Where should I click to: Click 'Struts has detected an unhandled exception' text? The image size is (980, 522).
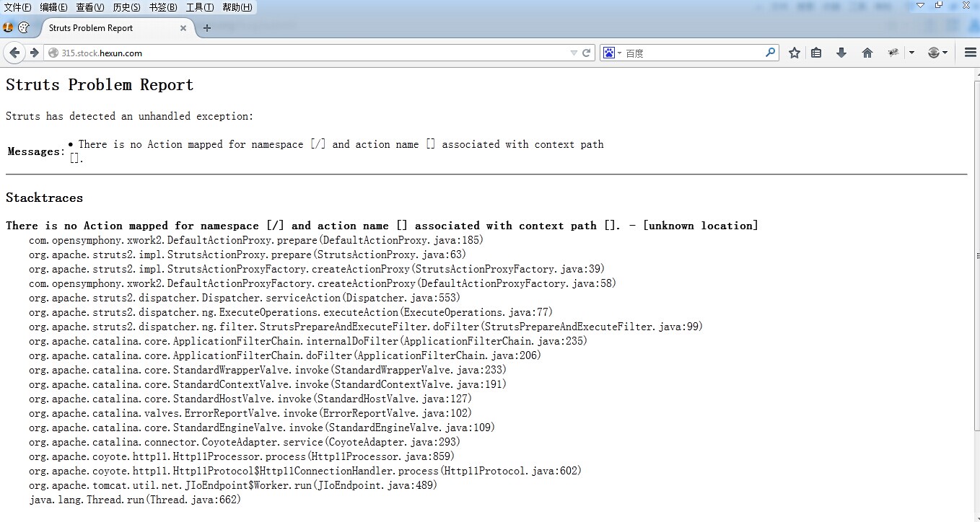click(x=130, y=116)
